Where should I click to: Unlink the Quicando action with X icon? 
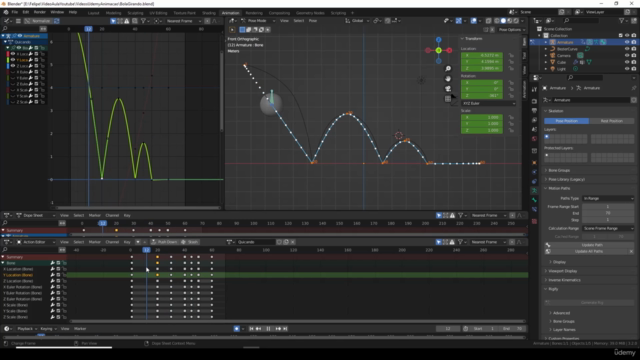[x=293, y=242]
